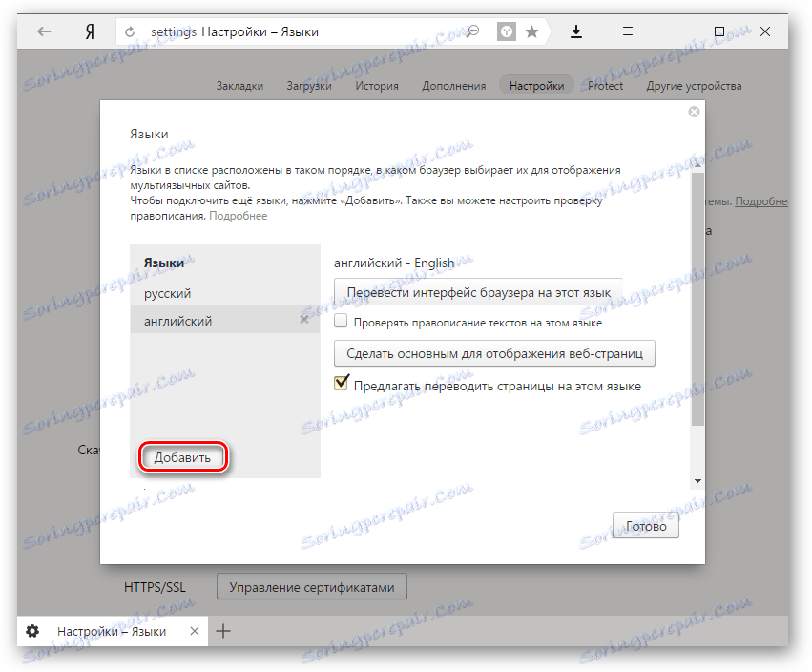
Task: Open the background page Подробне link
Action: tap(761, 201)
